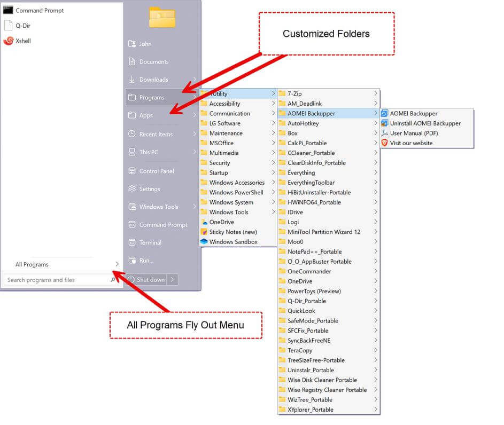Image resolution: width=504 pixels, height=425 pixels.
Task: Expand the XYplorer_Portable arrow
Action: coord(375,409)
